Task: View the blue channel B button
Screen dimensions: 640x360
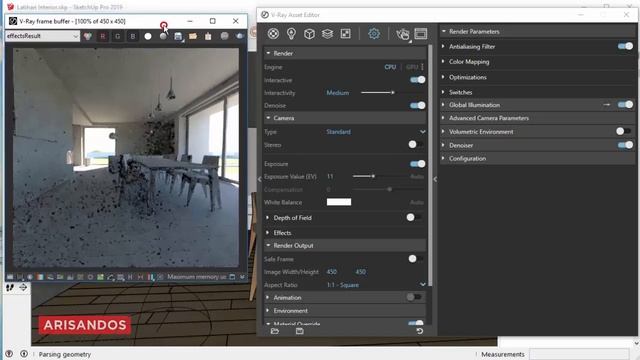Action: click(x=133, y=36)
